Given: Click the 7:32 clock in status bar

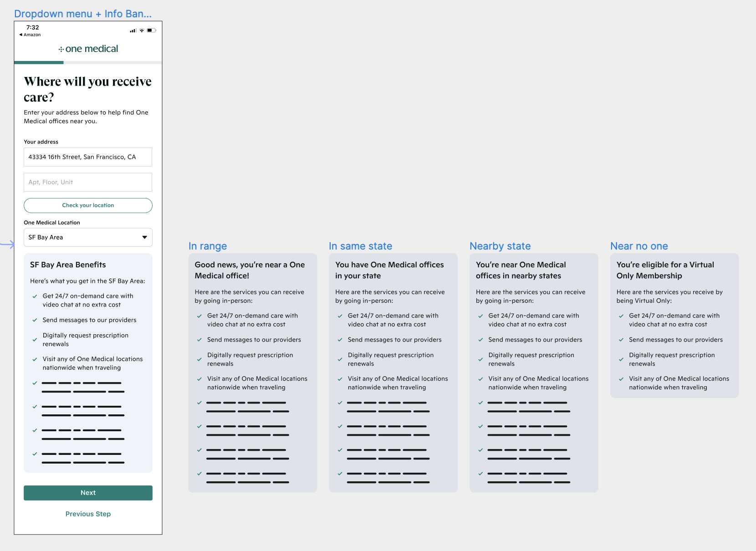Looking at the screenshot, I should point(32,27).
